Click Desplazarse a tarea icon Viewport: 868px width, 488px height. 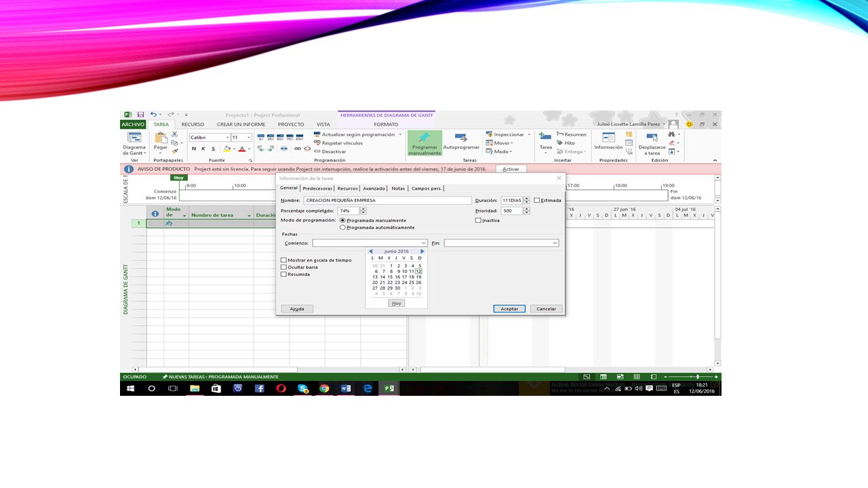652,136
